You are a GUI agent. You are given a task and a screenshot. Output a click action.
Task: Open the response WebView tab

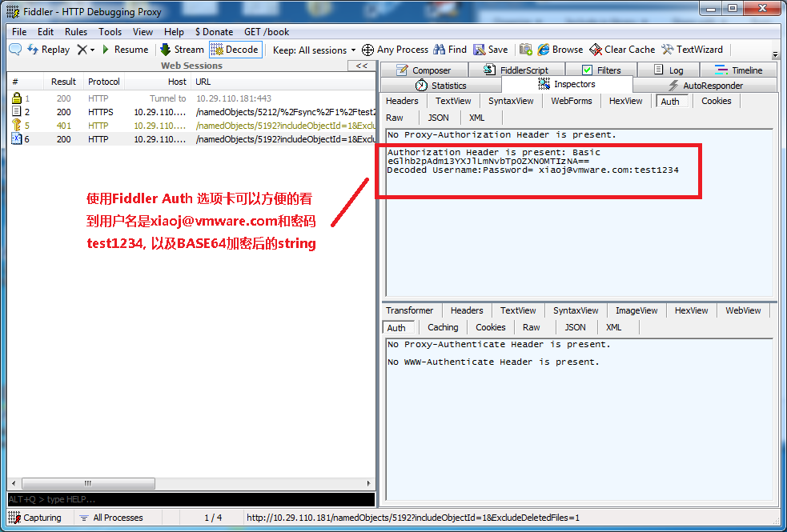743,310
